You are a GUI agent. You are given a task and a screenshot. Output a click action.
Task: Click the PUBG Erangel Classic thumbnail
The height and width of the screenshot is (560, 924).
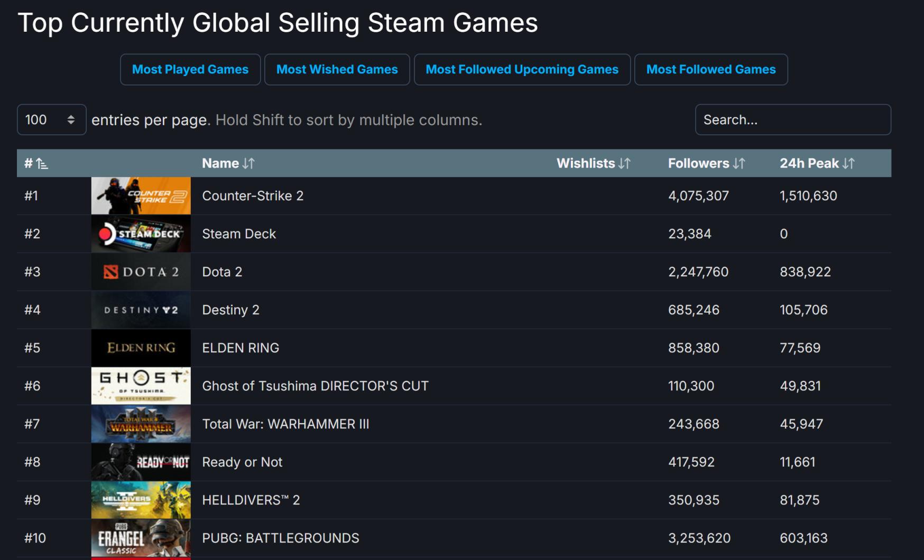141,538
